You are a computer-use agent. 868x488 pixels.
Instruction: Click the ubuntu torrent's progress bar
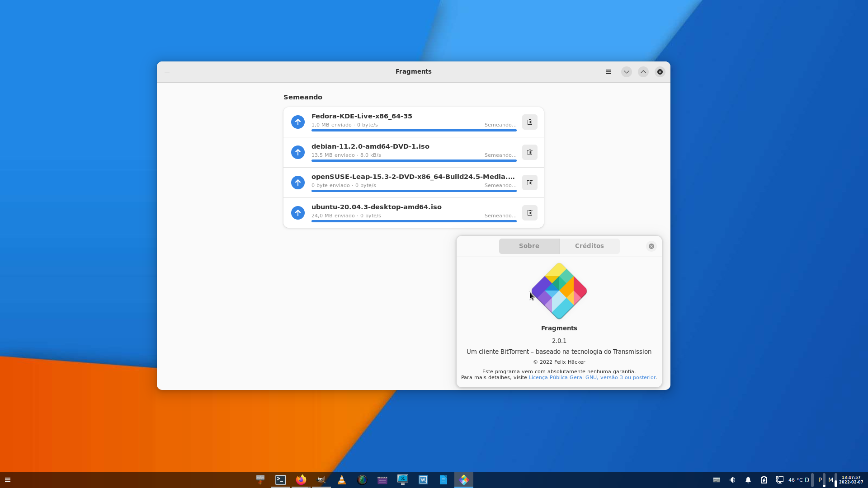414,221
